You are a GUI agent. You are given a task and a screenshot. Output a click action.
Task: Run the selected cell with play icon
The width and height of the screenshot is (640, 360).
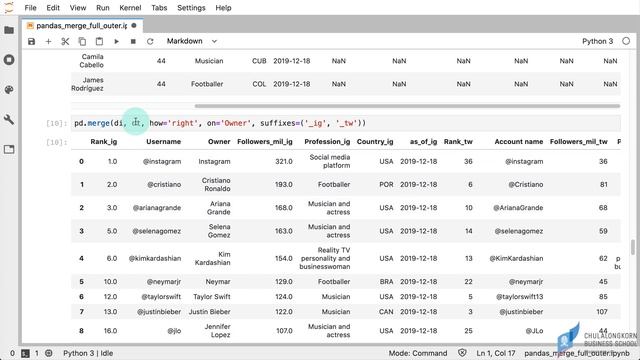point(116,41)
